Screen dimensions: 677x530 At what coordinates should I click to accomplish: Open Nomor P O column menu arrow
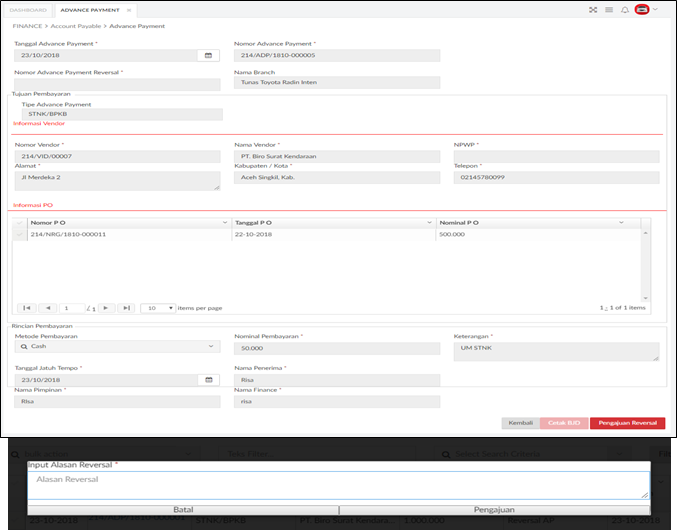225,223
